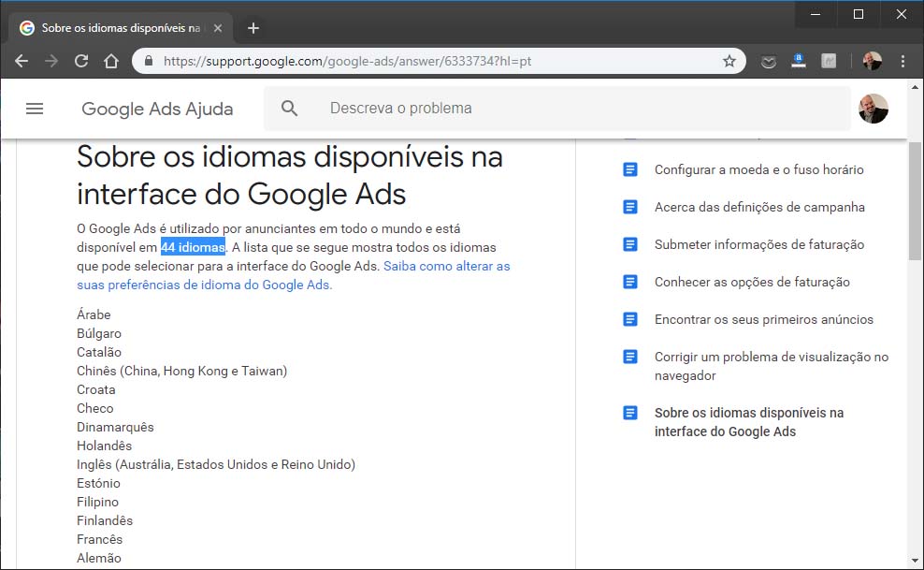Click the Amazon extension icon in toolbar
The width and height of the screenshot is (924, 570).
(799, 61)
